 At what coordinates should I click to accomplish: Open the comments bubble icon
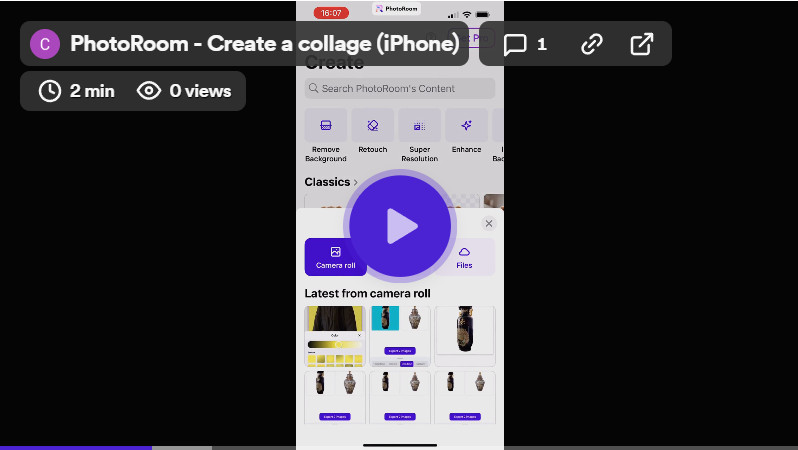[x=515, y=44]
